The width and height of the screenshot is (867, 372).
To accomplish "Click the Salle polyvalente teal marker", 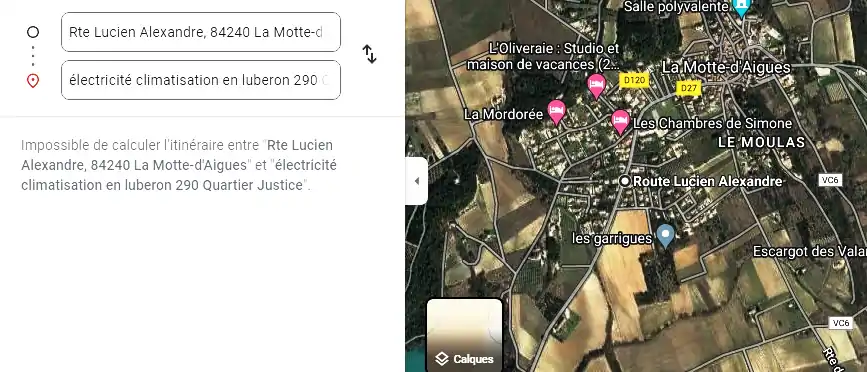I will pos(741,8).
